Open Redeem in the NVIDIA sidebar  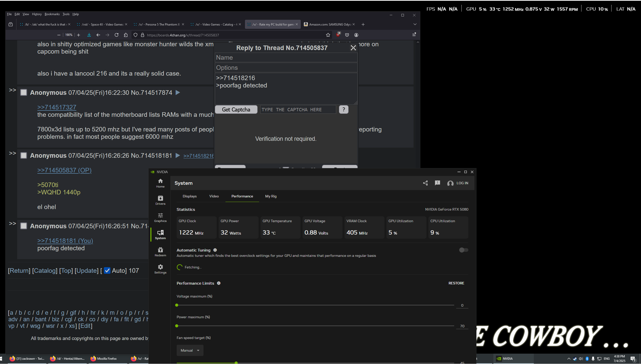160,252
